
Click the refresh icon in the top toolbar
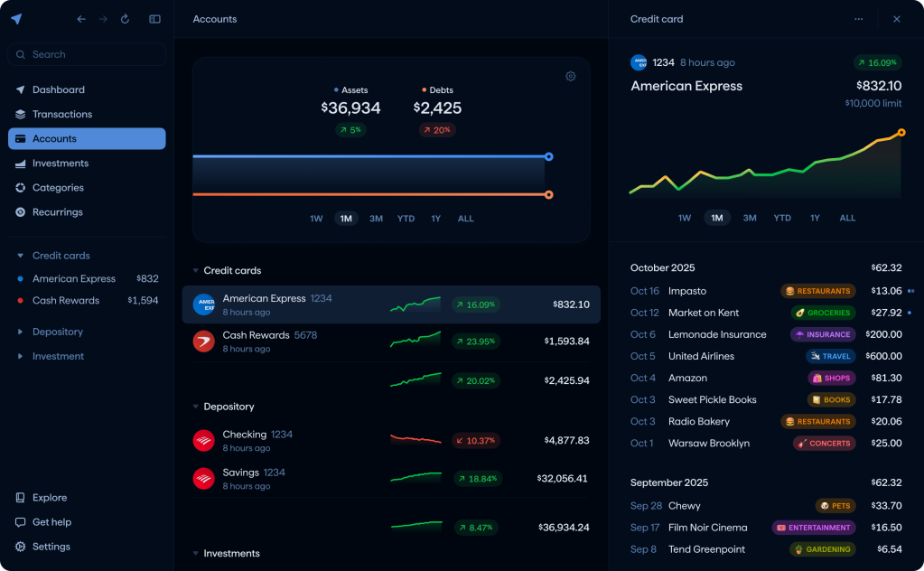[125, 19]
